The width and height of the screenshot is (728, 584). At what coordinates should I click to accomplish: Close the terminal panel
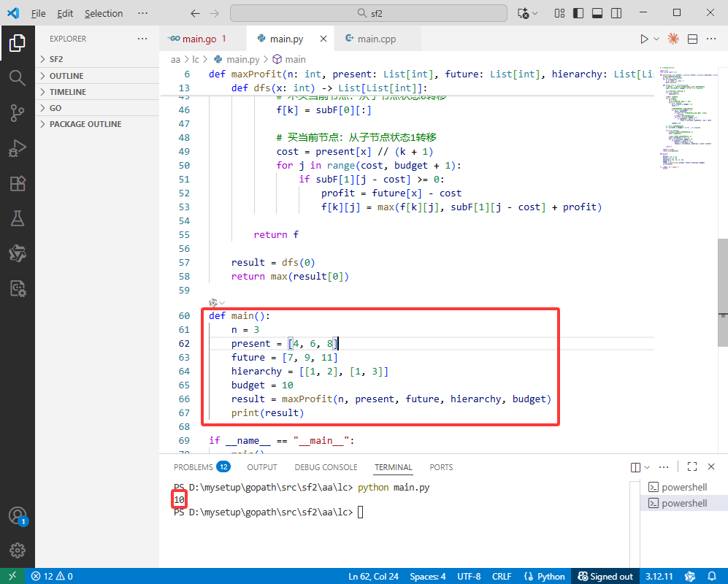(x=711, y=467)
